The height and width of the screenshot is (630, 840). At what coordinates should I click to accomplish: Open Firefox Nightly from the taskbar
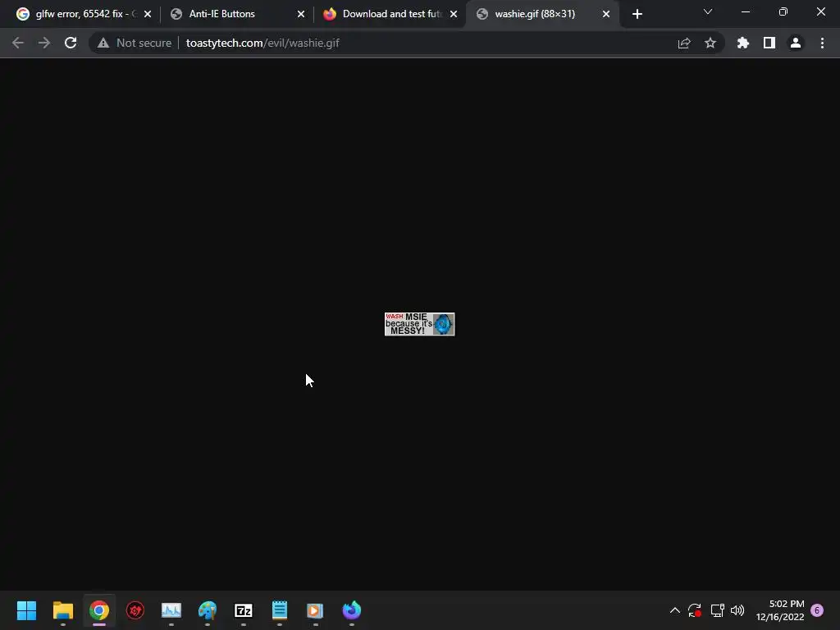pyautogui.click(x=351, y=610)
